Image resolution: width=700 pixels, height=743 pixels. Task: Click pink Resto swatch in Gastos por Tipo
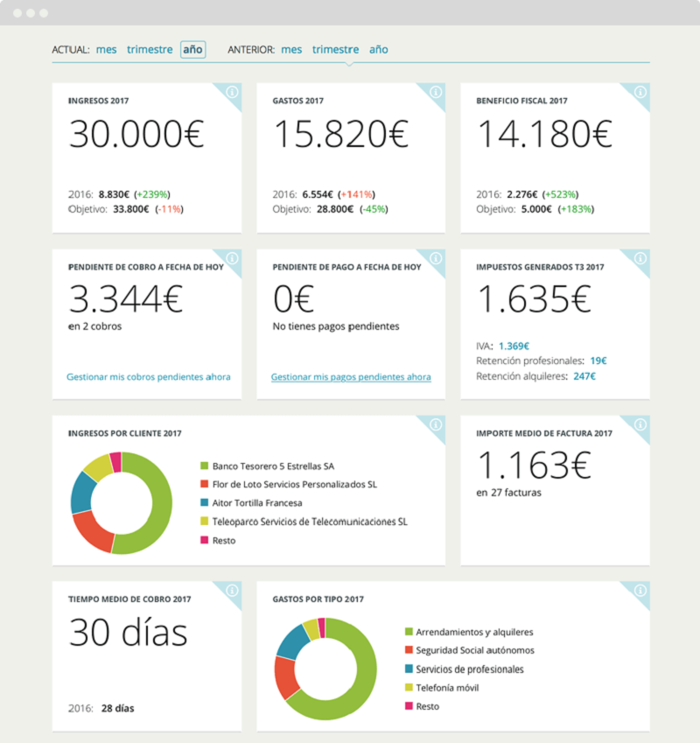point(409,706)
